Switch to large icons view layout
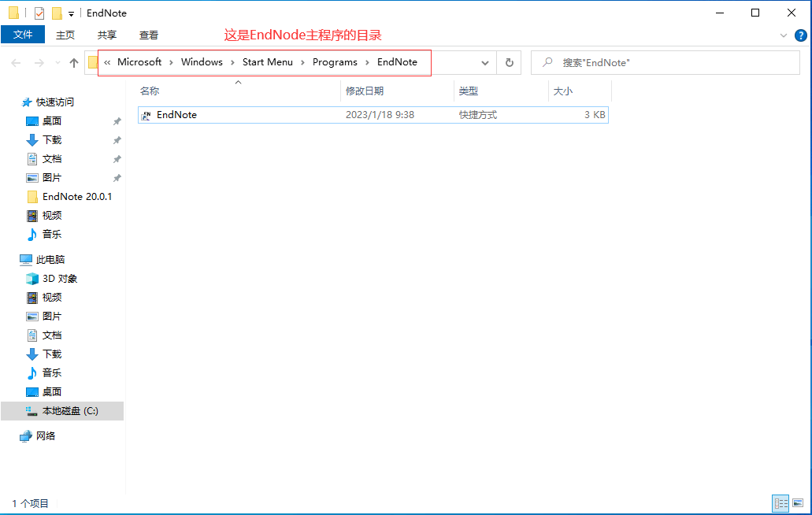 [x=798, y=503]
